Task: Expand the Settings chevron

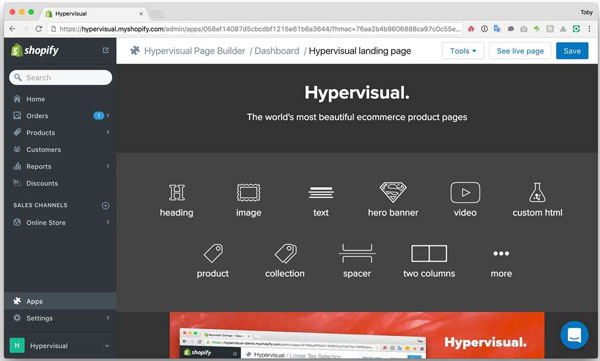Action: point(108,318)
